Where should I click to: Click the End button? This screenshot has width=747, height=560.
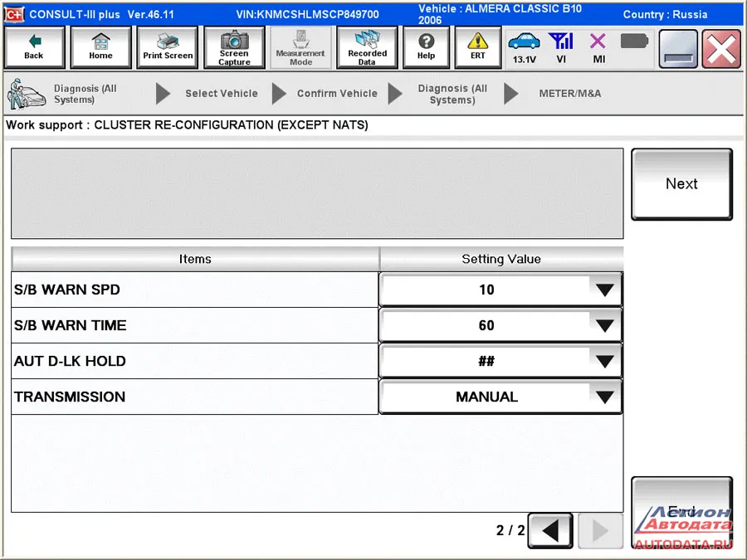(x=681, y=512)
